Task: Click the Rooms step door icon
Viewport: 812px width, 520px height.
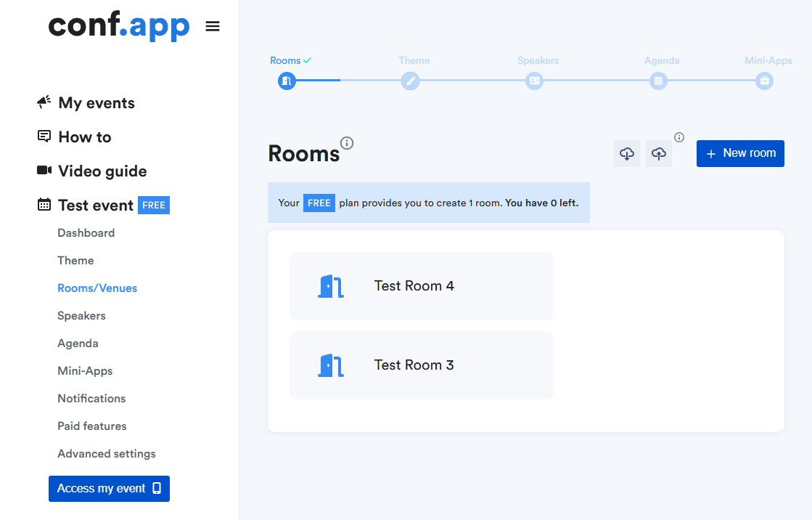Action: (x=287, y=81)
